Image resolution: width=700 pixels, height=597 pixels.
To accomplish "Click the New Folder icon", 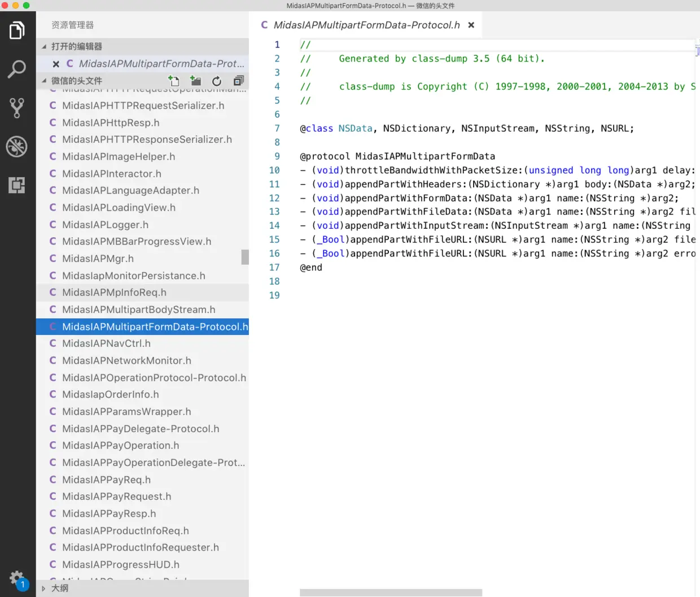I will pos(195,81).
